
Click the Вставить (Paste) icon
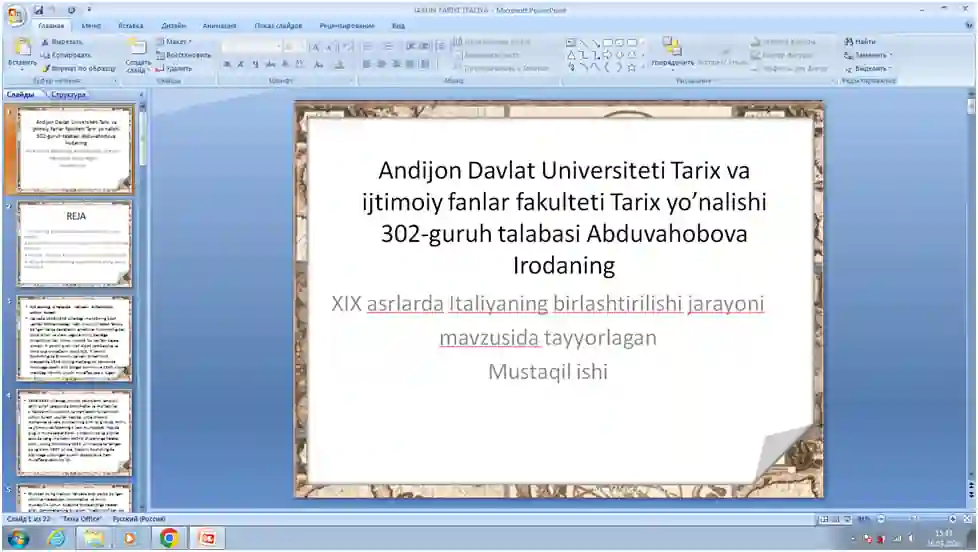pos(22,47)
